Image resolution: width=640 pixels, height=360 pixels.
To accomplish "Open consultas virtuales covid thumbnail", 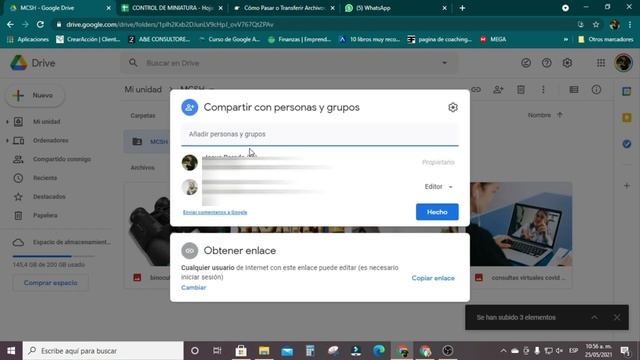I will [521, 224].
